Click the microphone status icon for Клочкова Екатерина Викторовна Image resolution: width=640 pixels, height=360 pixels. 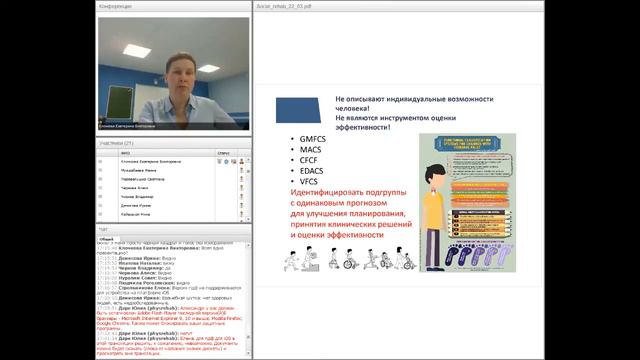coord(219,162)
